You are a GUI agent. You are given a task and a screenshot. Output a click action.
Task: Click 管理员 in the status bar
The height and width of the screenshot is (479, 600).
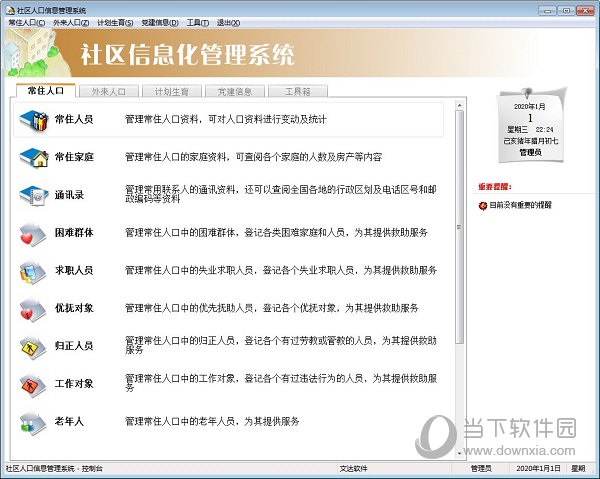click(481, 469)
